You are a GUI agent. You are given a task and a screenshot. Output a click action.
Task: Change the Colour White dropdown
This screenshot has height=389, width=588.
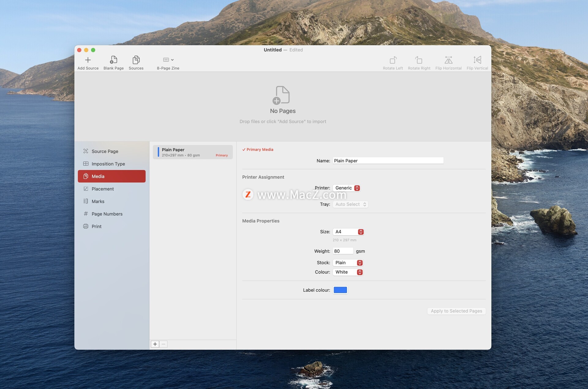pos(348,272)
